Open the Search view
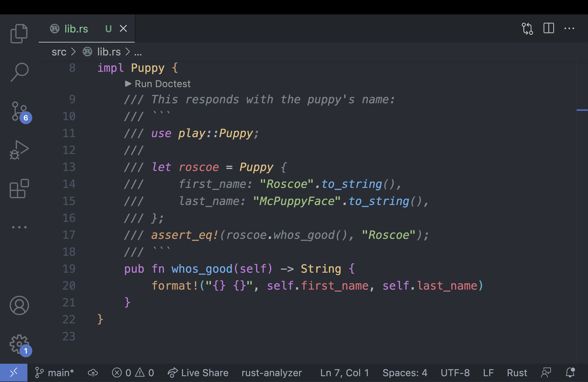 tap(19, 72)
